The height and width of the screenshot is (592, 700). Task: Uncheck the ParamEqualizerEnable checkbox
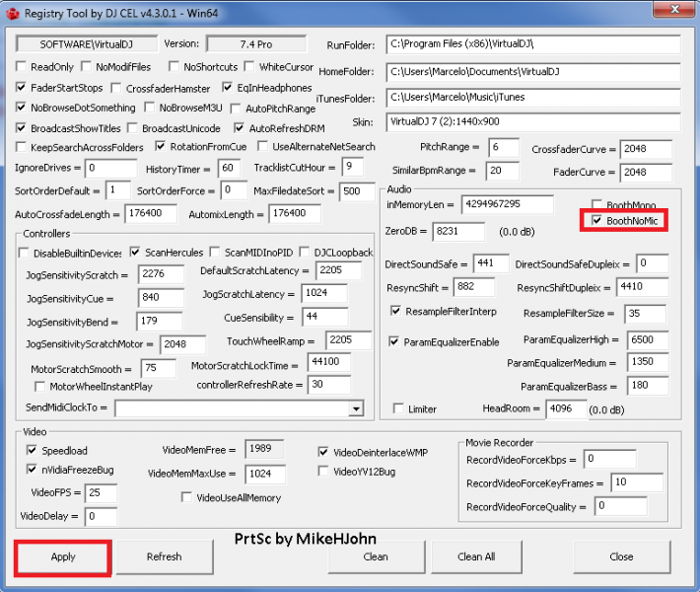tap(393, 341)
